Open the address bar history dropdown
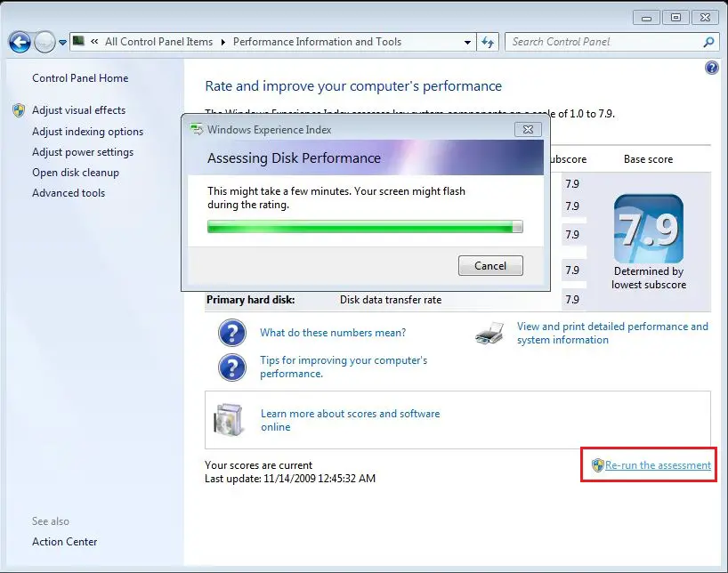 467,42
